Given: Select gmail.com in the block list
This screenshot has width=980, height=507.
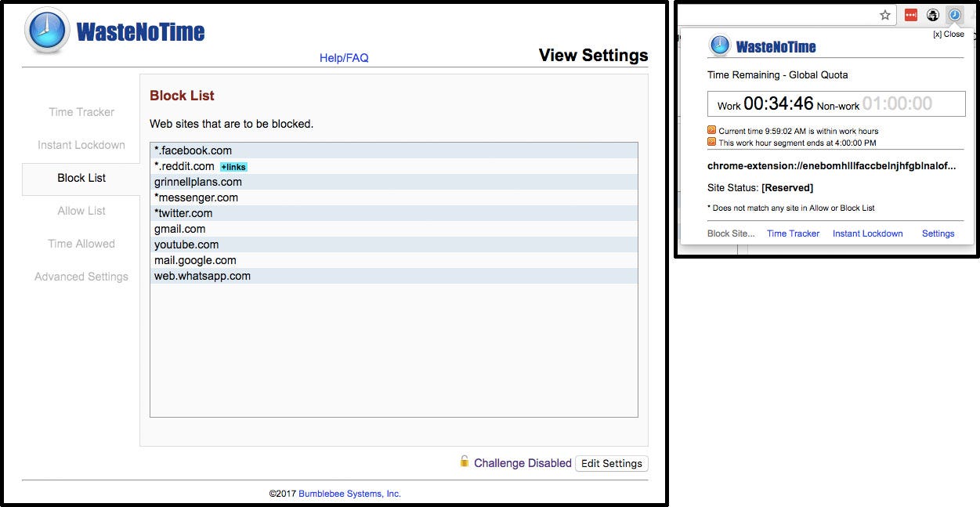Looking at the screenshot, I should (x=394, y=229).
